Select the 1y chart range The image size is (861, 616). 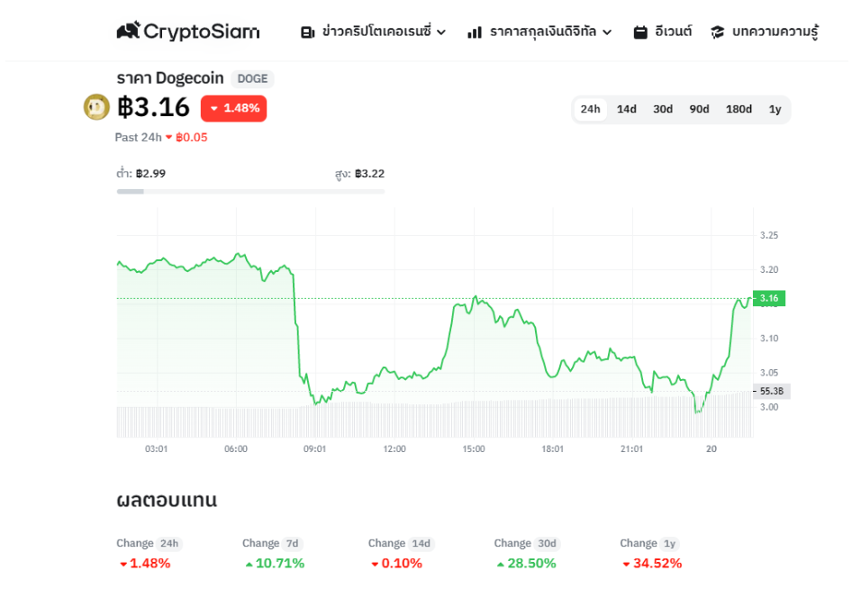[x=775, y=109]
